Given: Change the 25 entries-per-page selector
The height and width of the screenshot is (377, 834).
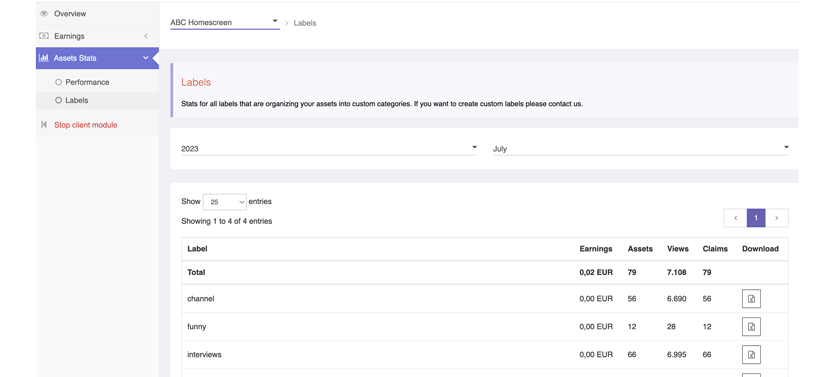Looking at the screenshot, I should point(224,202).
